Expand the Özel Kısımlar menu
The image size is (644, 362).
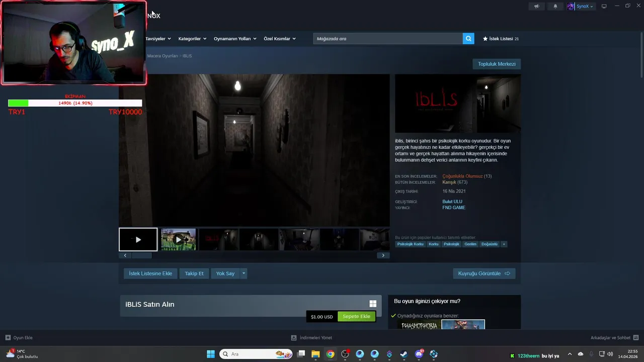point(280,39)
